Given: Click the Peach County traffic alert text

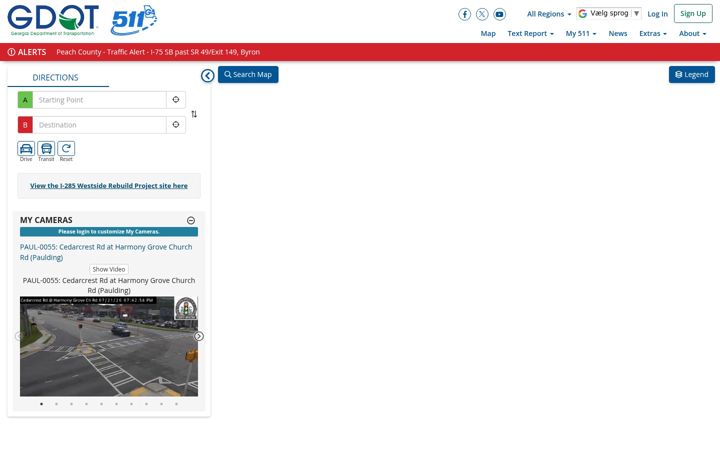Looking at the screenshot, I should (158, 52).
